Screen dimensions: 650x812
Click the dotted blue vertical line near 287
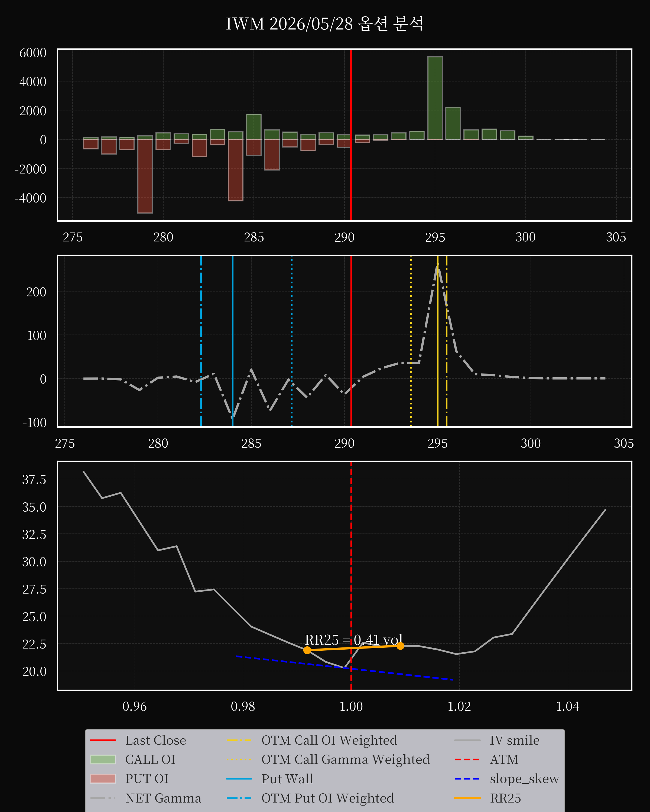tap(292, 341)
